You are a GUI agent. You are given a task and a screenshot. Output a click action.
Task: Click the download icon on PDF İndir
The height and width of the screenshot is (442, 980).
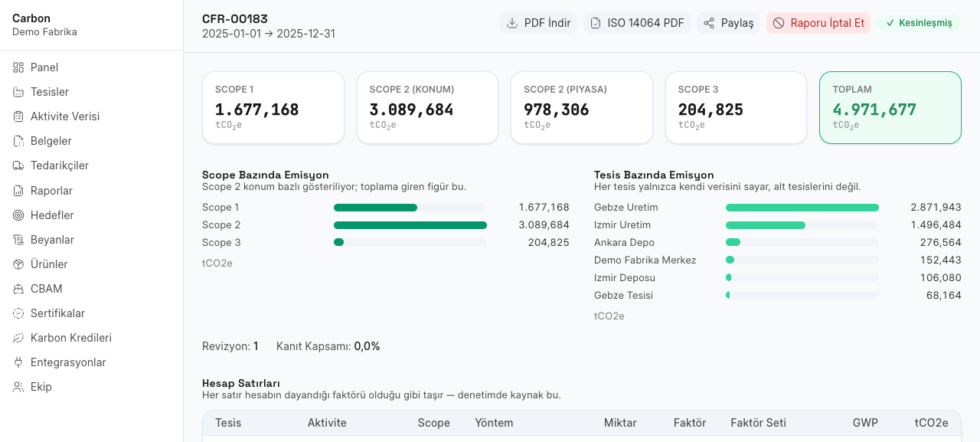coord(512,23)
